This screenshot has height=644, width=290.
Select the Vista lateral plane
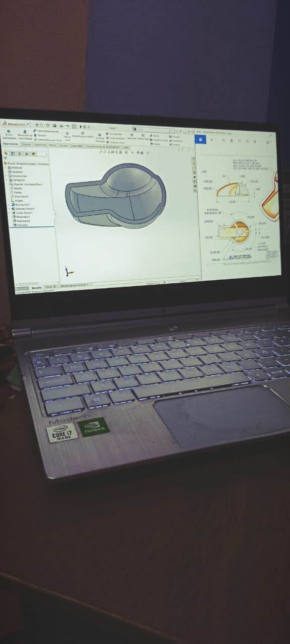[x=20, y=196]
